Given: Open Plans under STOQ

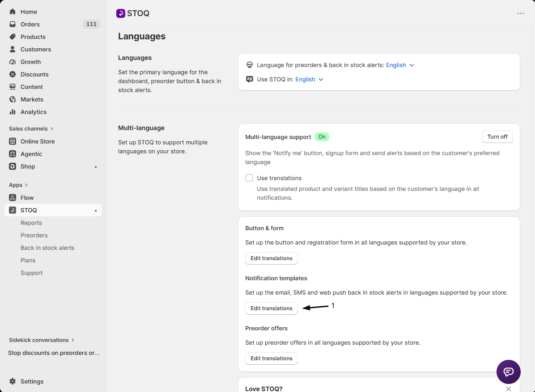Looking at the screenshot, I should 28,261.
